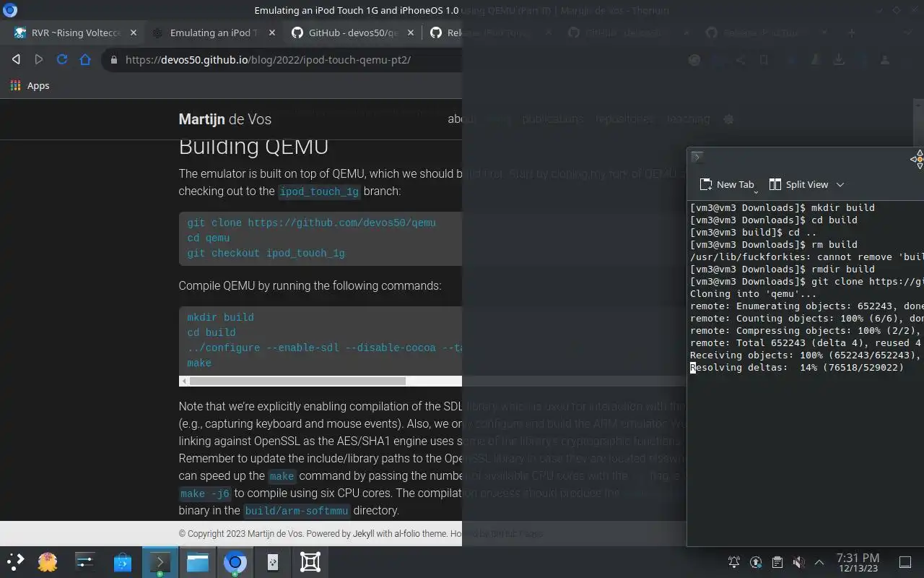
Task: Click the left scroll arrow of code block
Action: tap(184, 381)
